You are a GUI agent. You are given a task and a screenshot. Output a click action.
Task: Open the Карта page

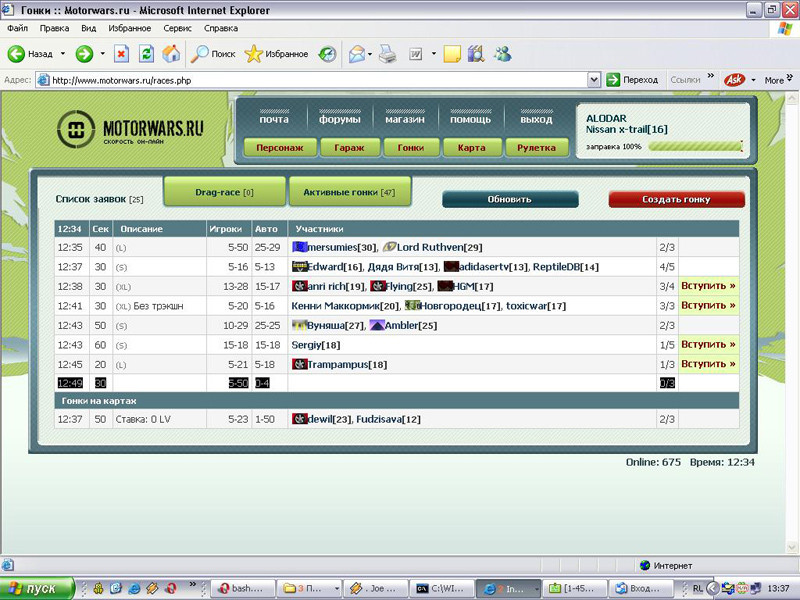pyautogui.click(x=472, y=147)
